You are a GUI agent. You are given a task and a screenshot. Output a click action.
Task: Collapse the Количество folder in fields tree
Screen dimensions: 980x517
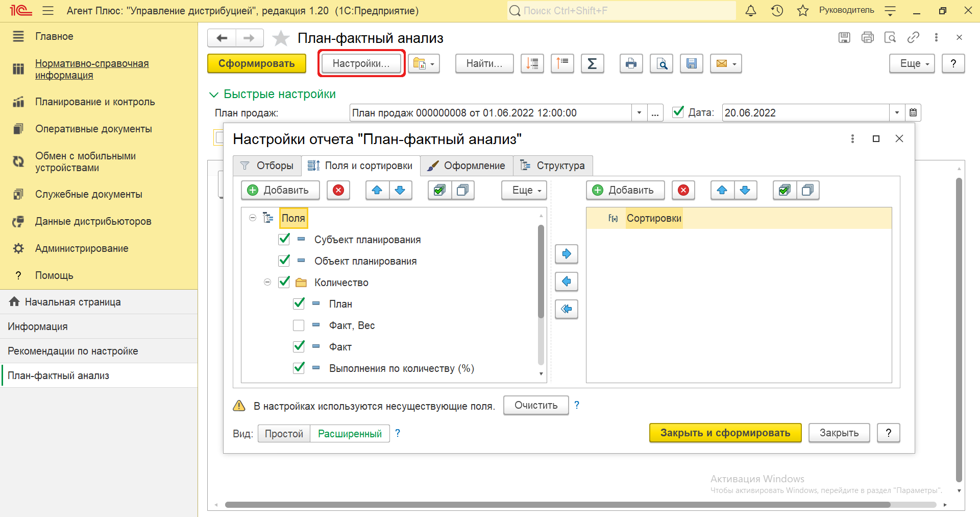[267, 282]
